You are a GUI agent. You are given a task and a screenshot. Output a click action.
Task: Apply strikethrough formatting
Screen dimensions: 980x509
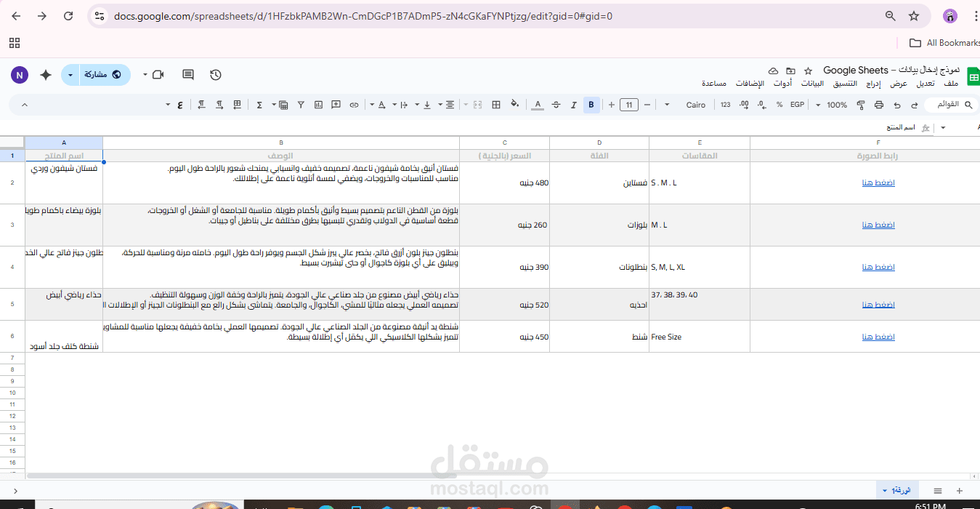556,105
